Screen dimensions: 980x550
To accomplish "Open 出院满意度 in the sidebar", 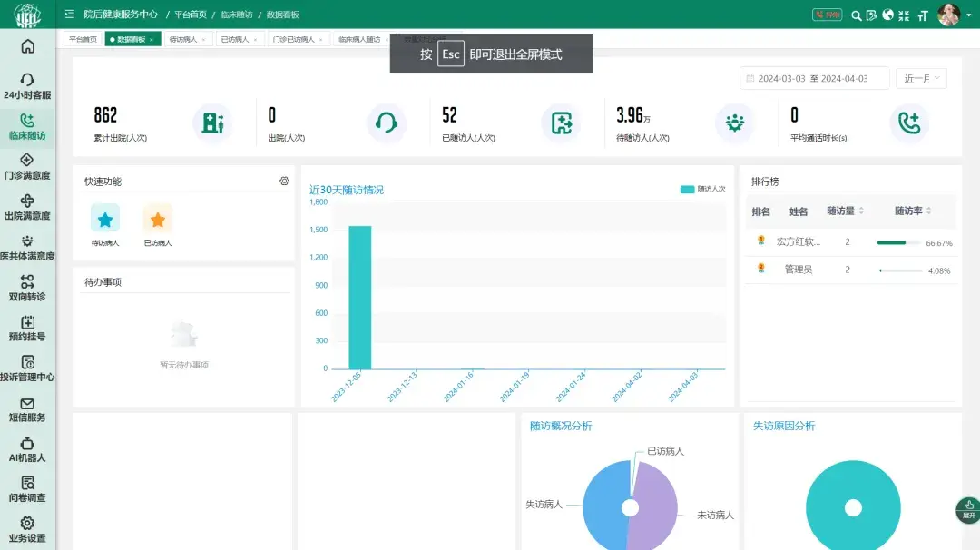I will tap(27, 208).
